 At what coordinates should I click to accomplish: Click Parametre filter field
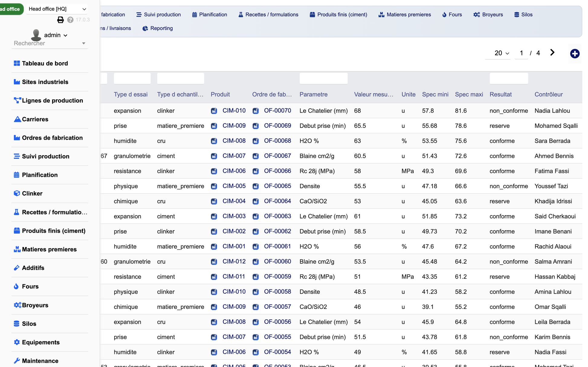[324, 78]
